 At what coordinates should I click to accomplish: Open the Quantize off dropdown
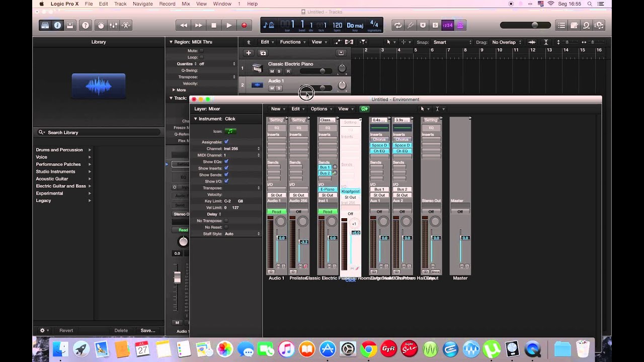pos(216,64)
